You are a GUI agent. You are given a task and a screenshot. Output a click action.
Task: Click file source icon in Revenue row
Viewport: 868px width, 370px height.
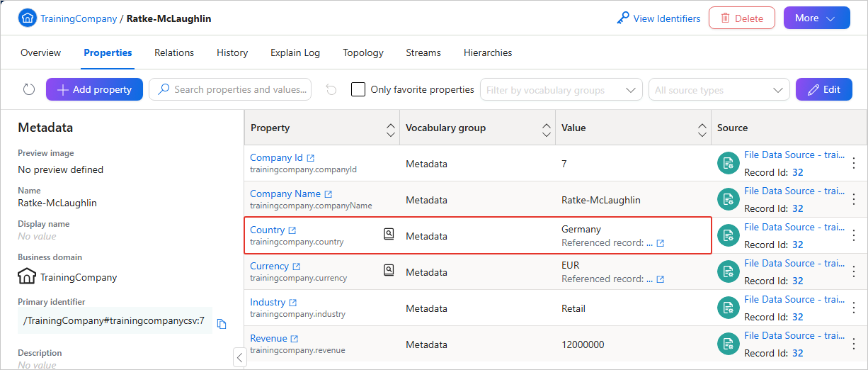coord(728,344)
